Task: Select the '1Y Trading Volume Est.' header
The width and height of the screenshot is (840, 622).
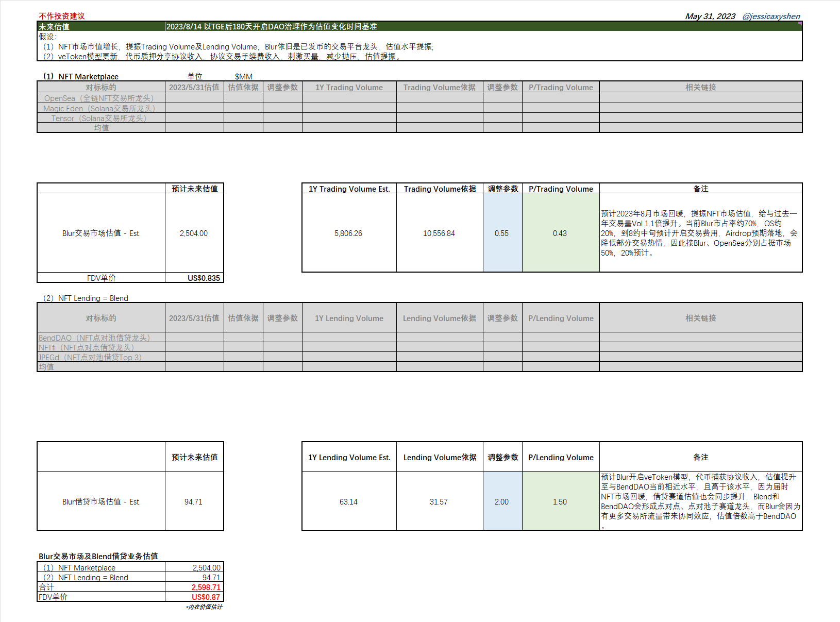Action: tap(349, 189)
